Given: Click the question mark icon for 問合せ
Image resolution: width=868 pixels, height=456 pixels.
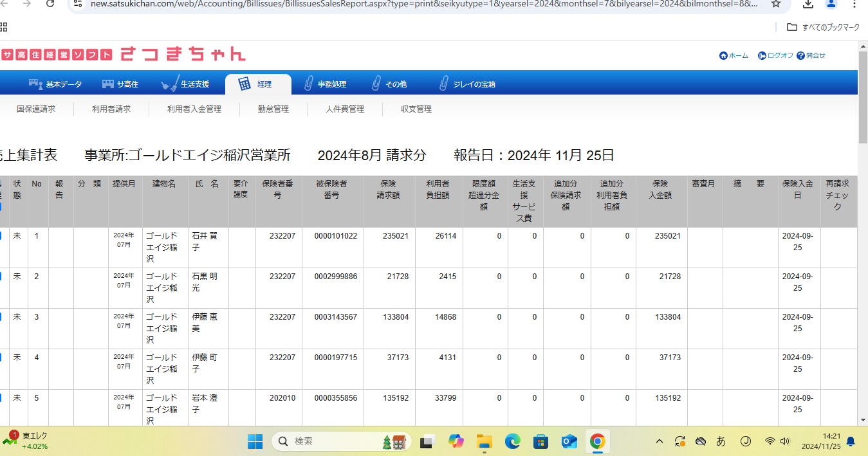Looking at the screenshot, I should (800, 56).
